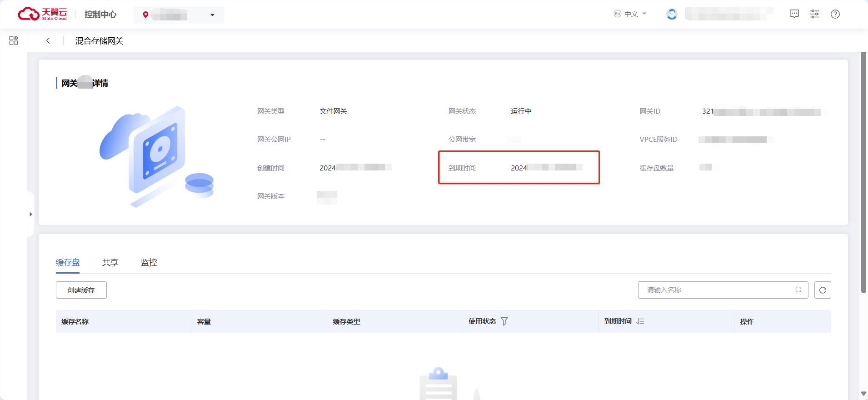Open the services grid menu icon
The image size is (868, 400).
coord(14,40)
